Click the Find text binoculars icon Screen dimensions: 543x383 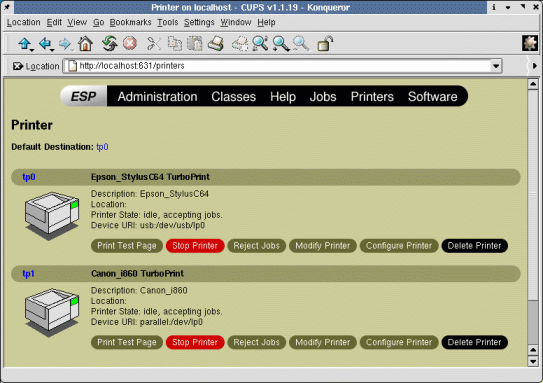coord(260,44)
